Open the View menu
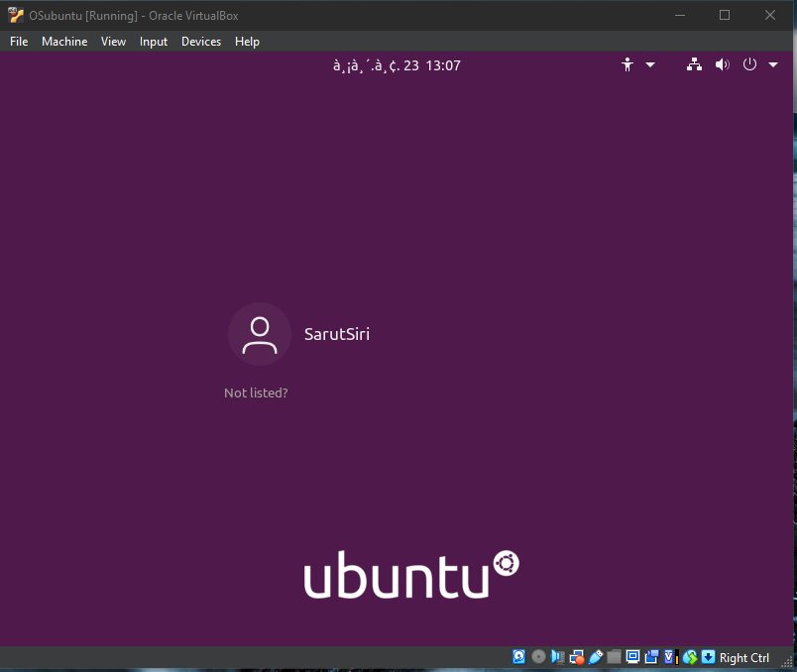 pyautogui.click(x=113, y=42)
